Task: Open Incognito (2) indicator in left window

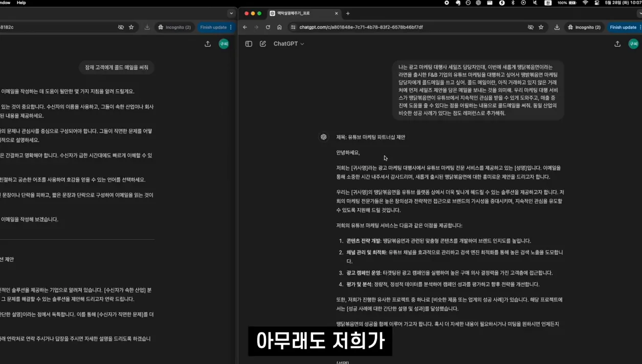Action: [174, 27]
